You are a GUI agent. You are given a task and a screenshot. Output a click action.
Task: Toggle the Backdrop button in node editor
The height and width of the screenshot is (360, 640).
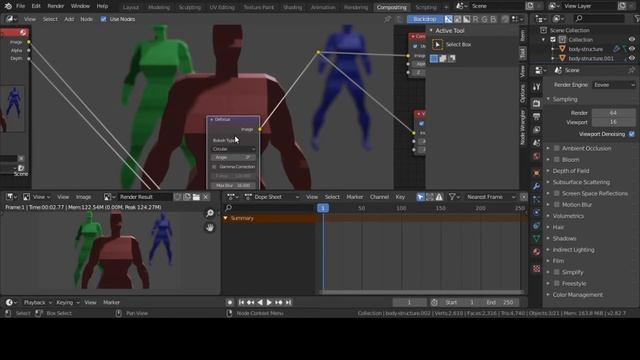[x=424, y=19]
